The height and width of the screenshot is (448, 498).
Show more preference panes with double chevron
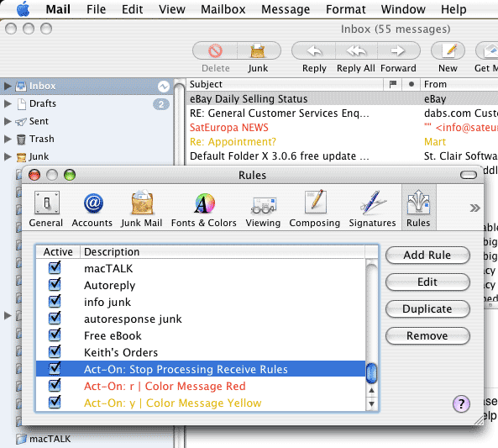coord(474,208)
